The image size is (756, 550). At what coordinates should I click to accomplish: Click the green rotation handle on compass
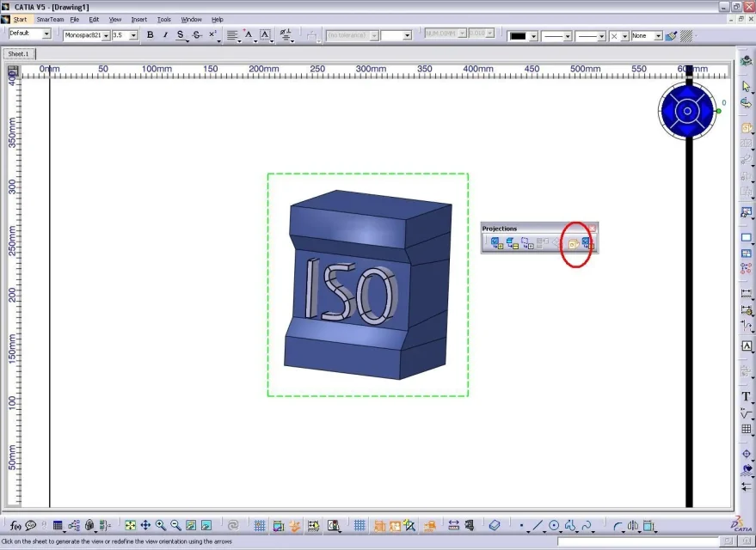[718, 111]
